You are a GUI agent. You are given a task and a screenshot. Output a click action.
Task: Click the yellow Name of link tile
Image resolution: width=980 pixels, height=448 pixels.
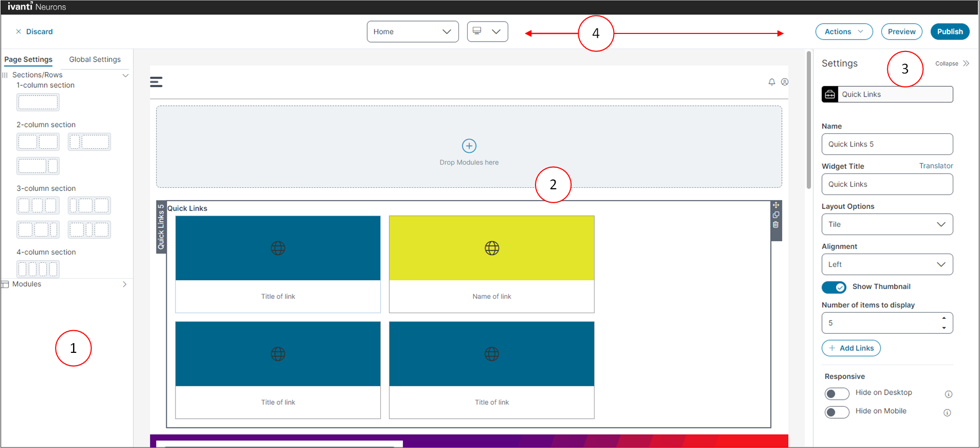click(x=491, y=264)
